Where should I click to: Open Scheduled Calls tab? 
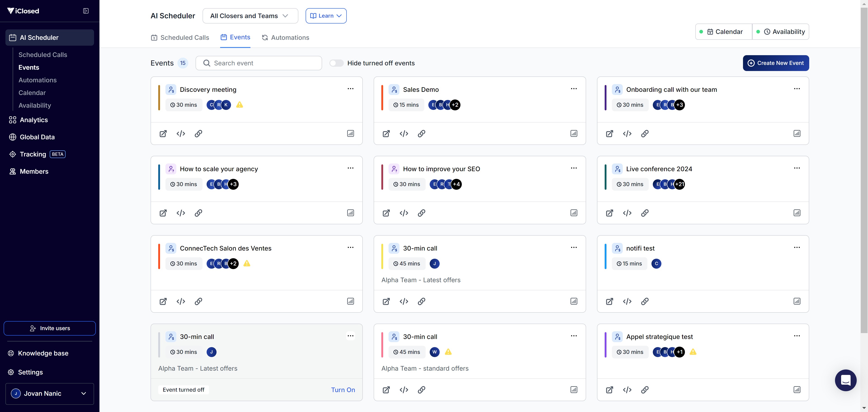pyautogui.click(x=180, y=38)
